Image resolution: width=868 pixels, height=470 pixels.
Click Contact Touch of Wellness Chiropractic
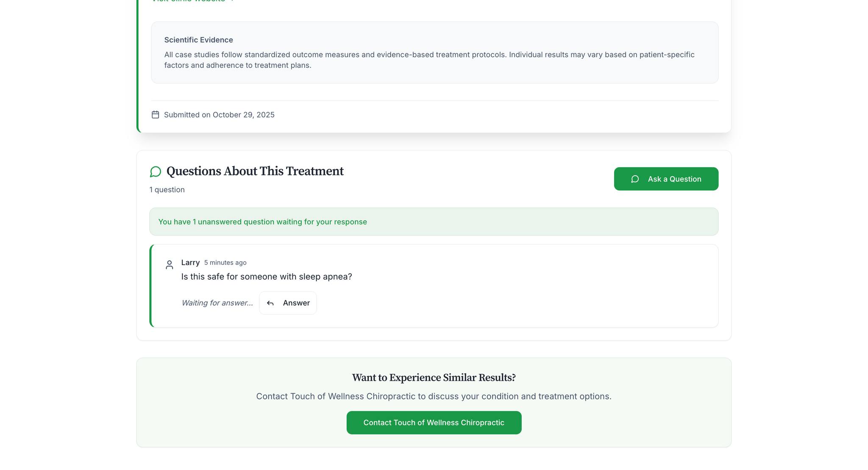click(434, 422)
